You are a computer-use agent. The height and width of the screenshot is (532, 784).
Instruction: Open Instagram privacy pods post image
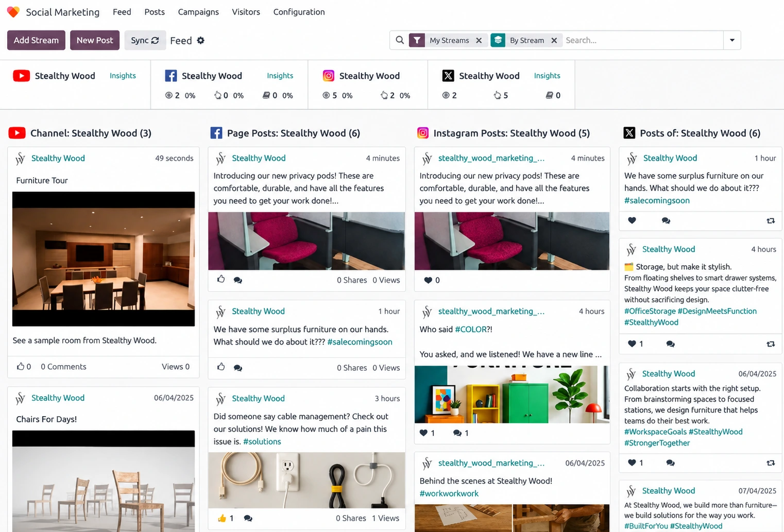click(x=512, y=241)
